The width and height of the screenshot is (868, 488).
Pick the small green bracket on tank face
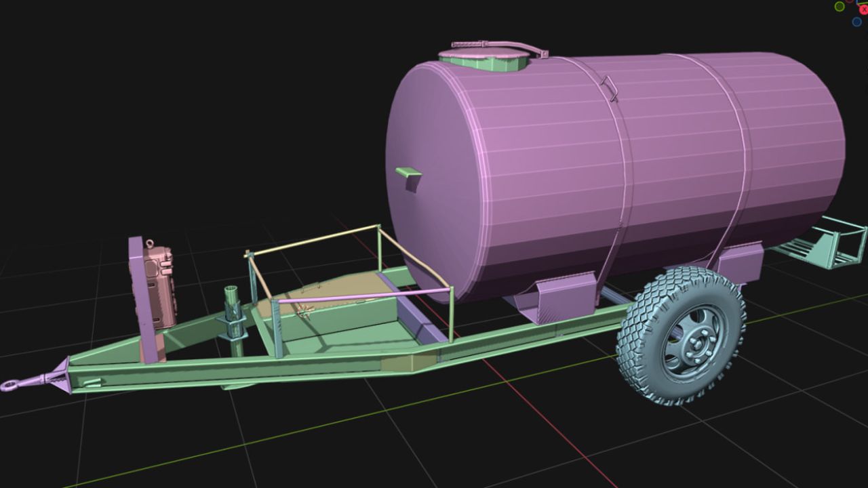[408, 174]
